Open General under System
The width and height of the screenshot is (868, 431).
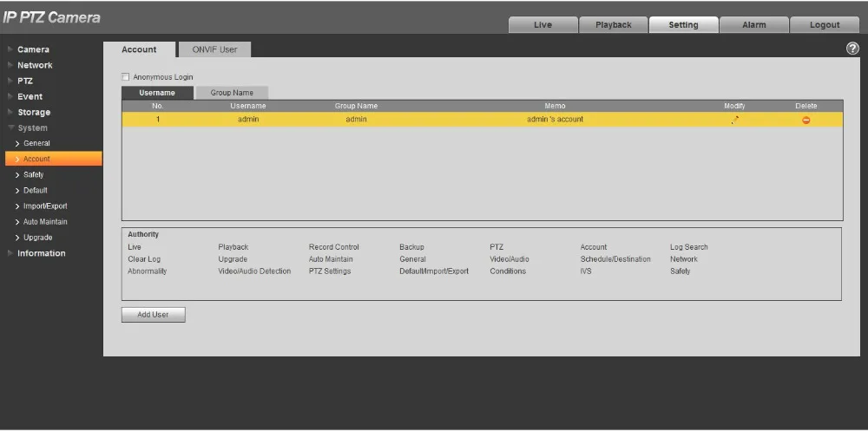pyautogui.click(x=36, y=143)
